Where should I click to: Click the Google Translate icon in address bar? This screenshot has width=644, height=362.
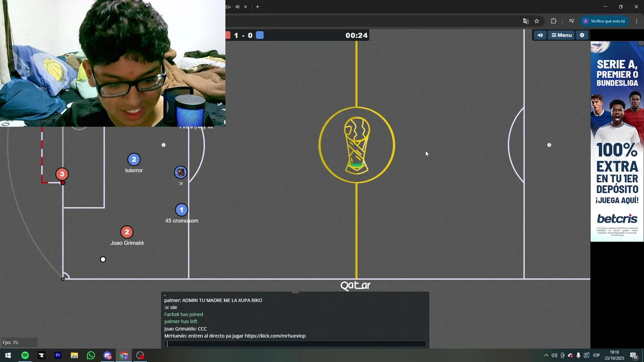[526, 21]
